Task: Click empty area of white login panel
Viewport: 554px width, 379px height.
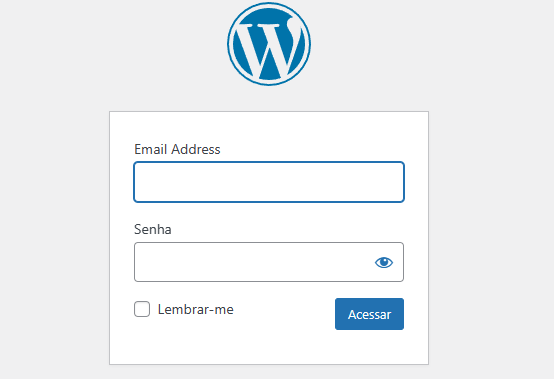Action: (269, 348)
